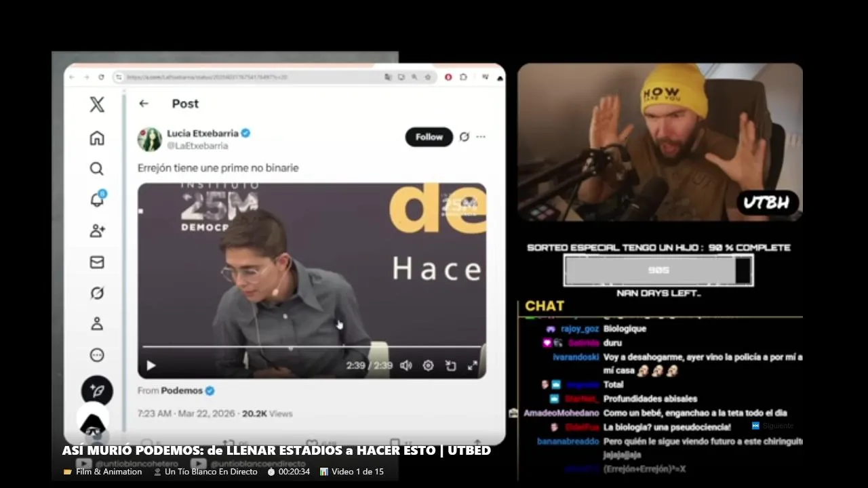Go to Home in X sidebar
The width and height of the screenshot is (868, 488).
click(x=97, y=138)
